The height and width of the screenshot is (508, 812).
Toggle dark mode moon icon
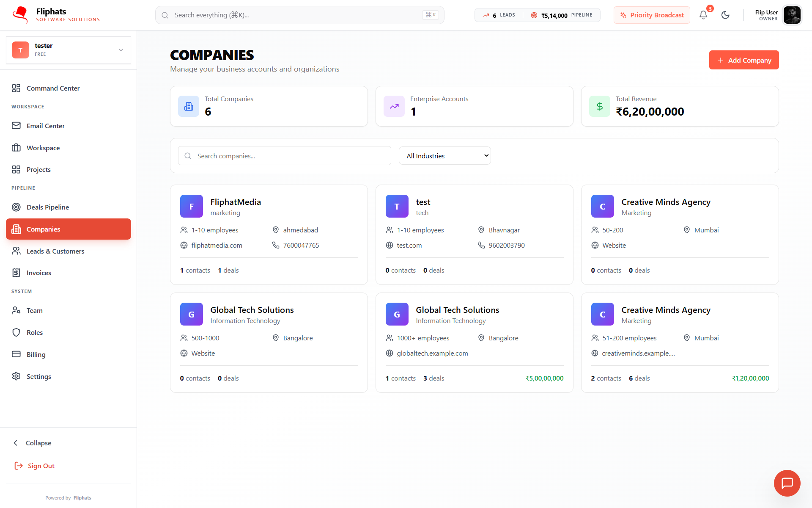click(x=725, y=15)
